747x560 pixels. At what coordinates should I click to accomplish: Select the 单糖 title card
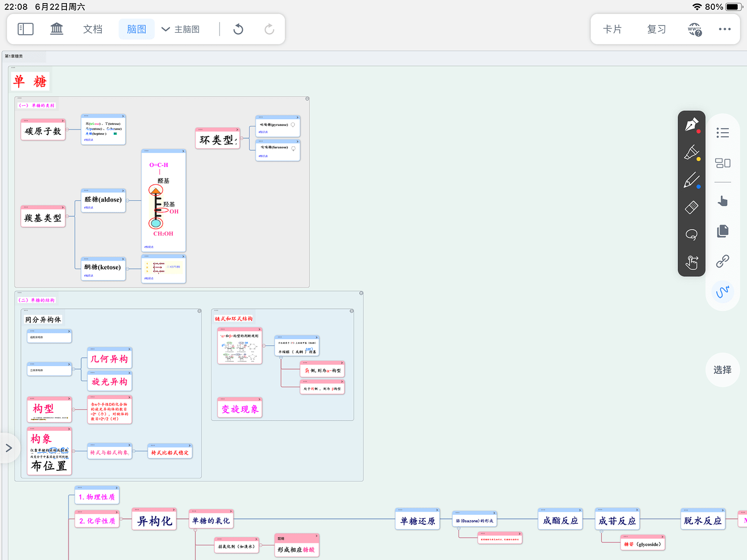tap(30, 81)
